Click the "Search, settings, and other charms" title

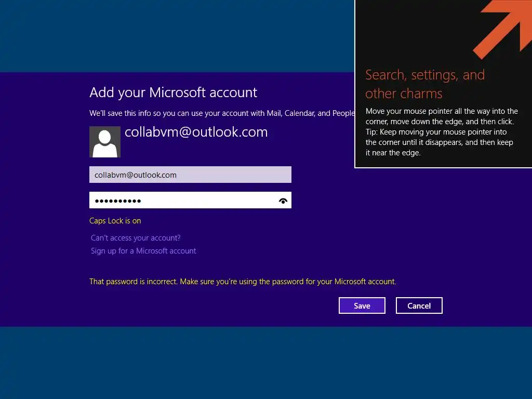(425, 84)
